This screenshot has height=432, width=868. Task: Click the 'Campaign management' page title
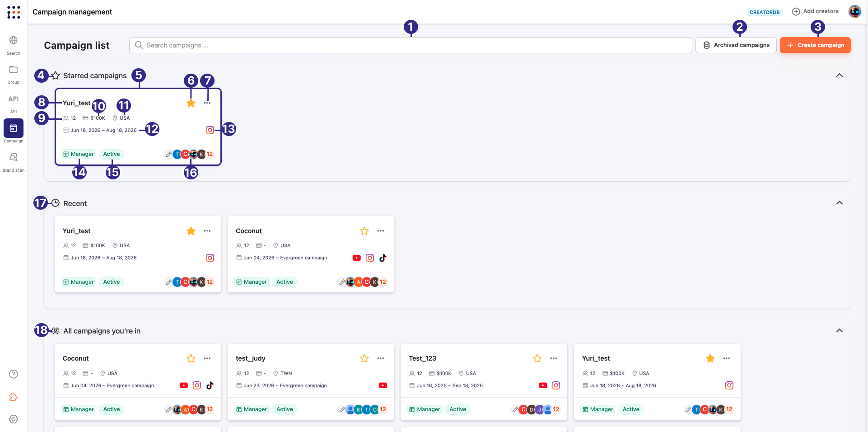72,12
